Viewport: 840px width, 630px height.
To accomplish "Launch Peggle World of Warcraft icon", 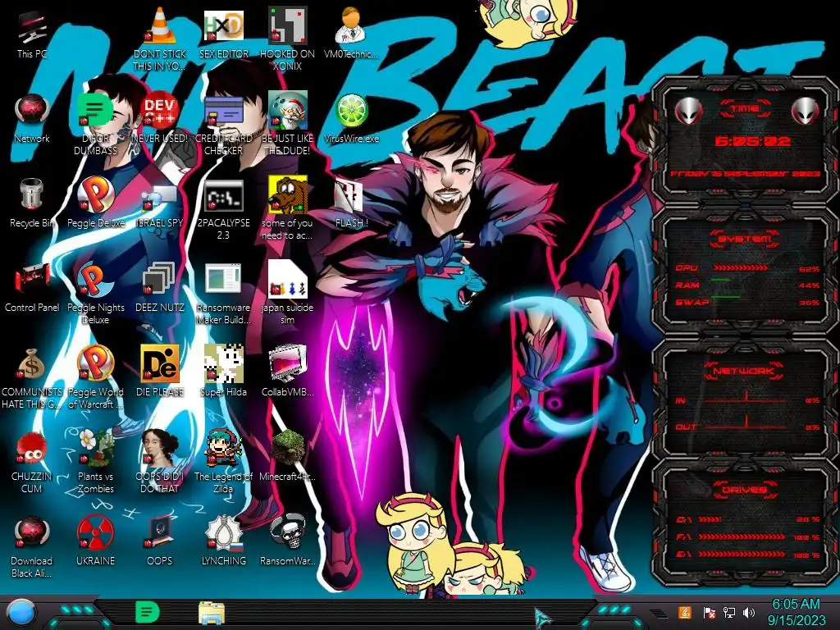I will (95, 377).
